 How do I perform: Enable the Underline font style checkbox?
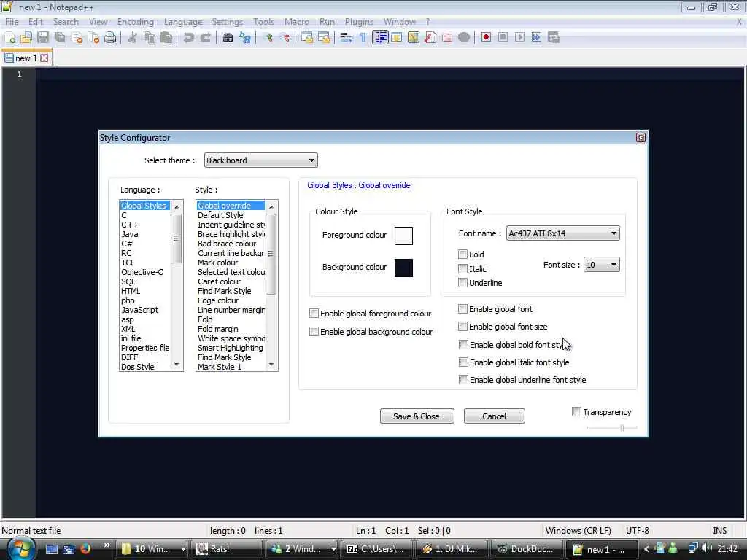tap(462, 282)
